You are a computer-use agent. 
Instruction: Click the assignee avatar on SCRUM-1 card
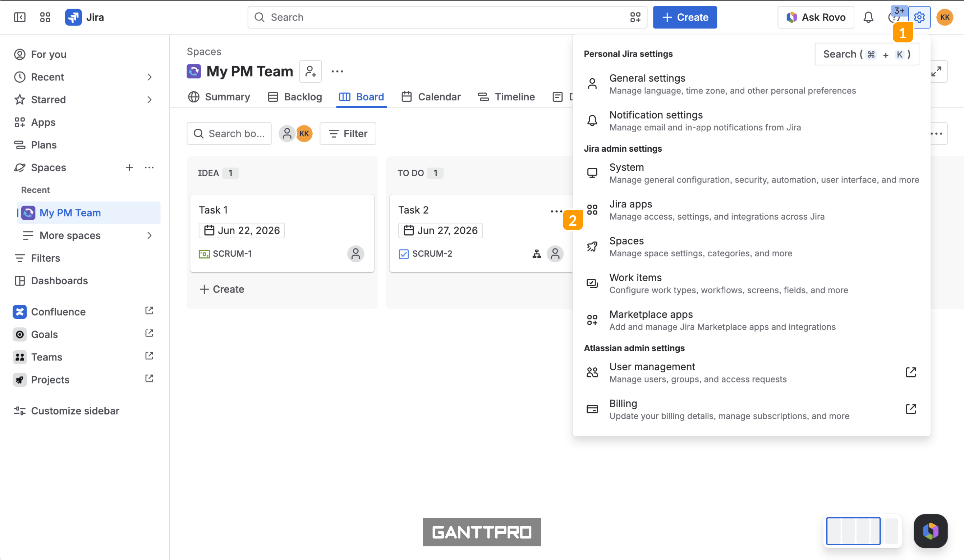[355, 254]
